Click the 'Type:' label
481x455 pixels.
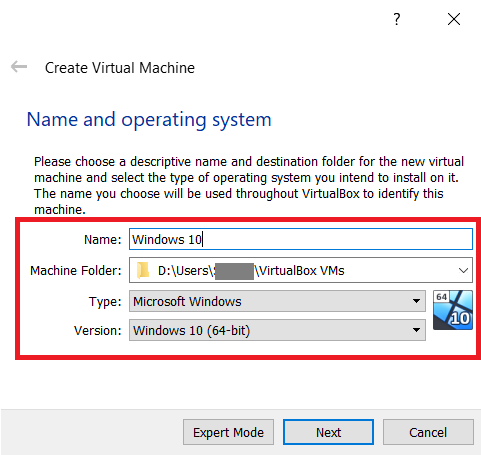[105, 302]
